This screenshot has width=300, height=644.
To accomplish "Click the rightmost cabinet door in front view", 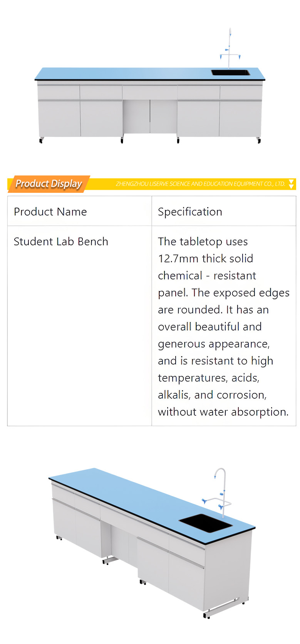I will tap(241, 118).
